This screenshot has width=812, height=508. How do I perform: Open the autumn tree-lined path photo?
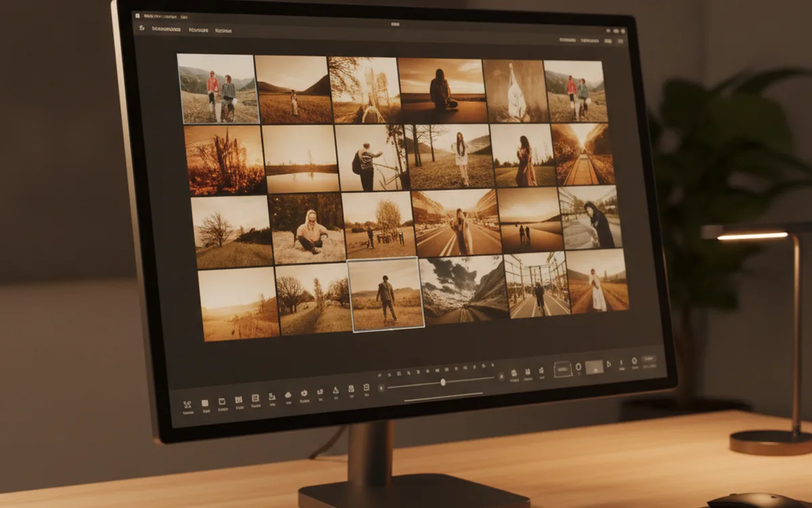(x=583, y=154)
